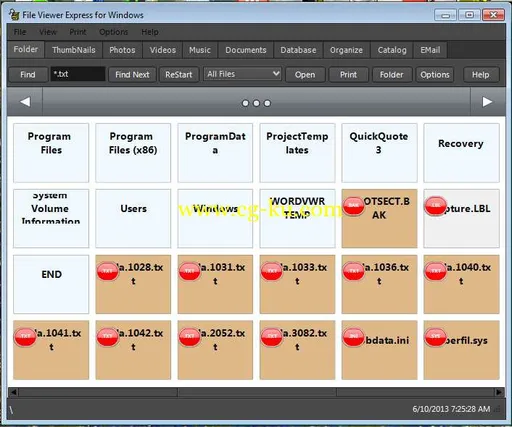The width and height of the screenshot is (512, 427).
Task: Open the QuickQuote 3 folder tile
Action: click(x=379, y=153)
